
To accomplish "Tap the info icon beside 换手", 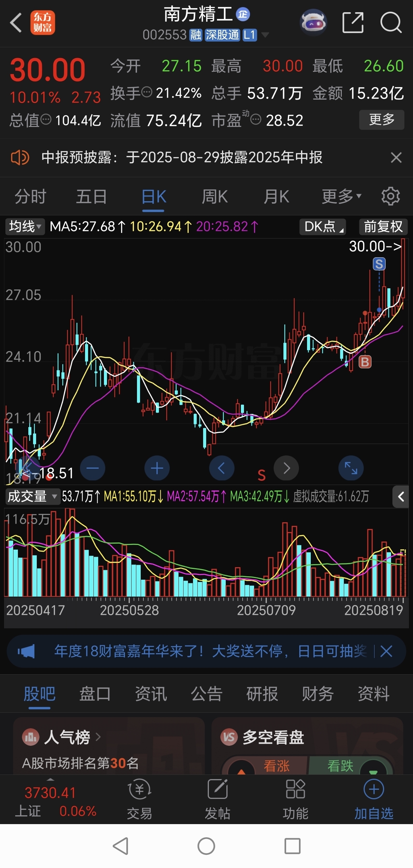I will pyautogui.click(x=146, y=92).
